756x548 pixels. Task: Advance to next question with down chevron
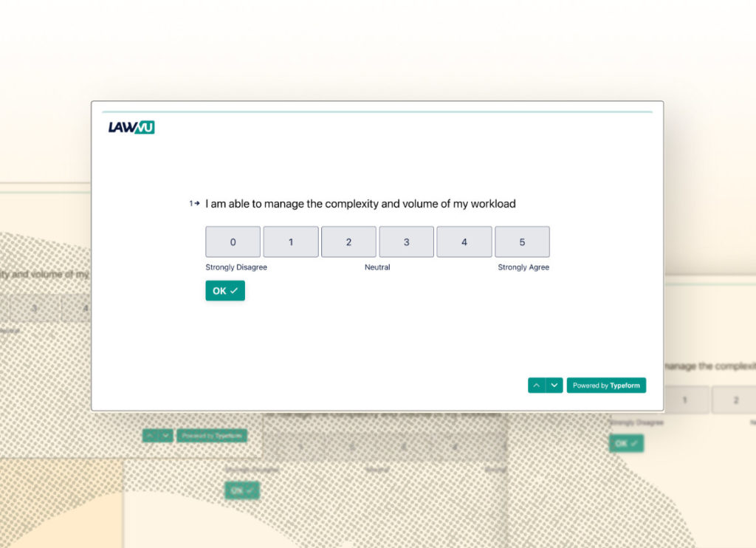(554, 386)
